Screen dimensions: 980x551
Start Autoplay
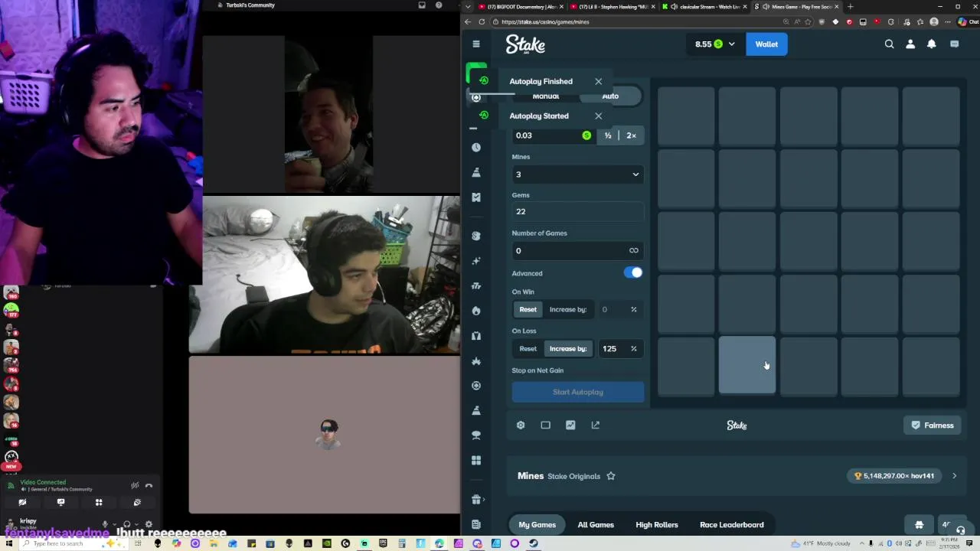click(x=578, y=392)
